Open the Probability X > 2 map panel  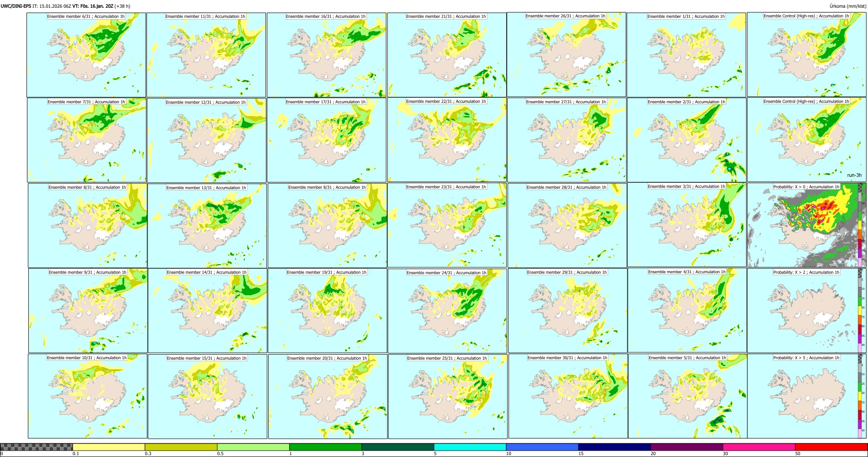[807, 310]
